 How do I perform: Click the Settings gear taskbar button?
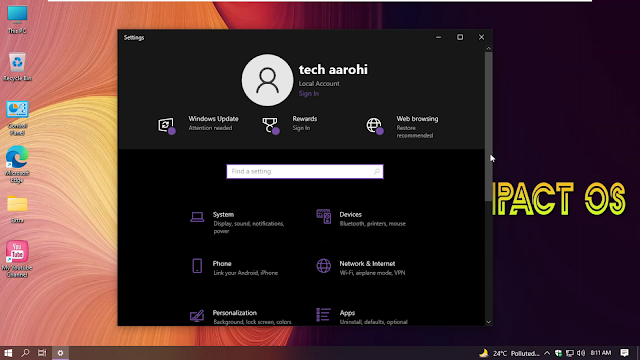[60, 353]
